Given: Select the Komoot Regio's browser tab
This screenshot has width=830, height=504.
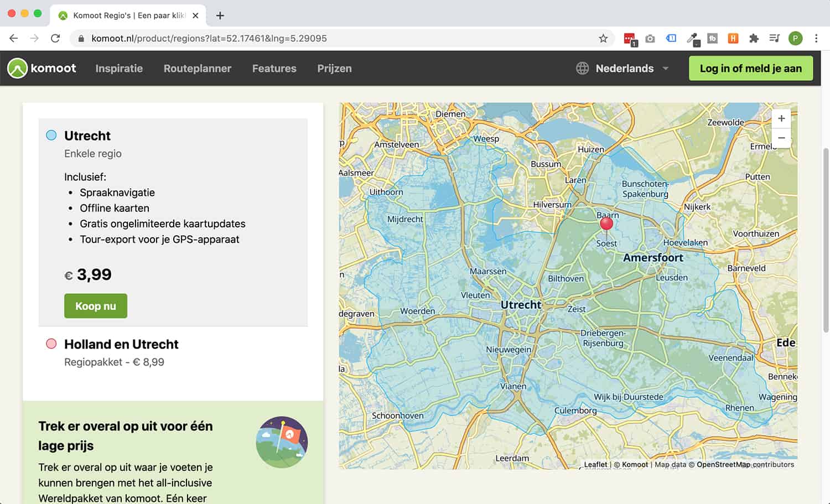Looking at the screenshot, I should pos(128,15).
